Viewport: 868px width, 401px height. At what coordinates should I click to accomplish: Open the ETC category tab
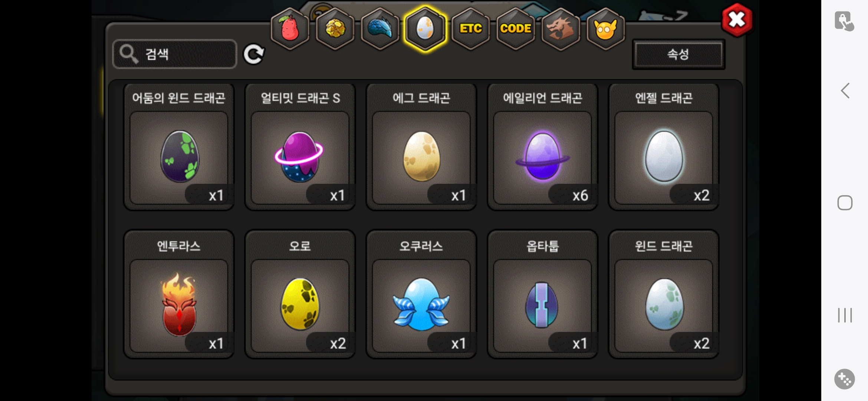(471, 28)
